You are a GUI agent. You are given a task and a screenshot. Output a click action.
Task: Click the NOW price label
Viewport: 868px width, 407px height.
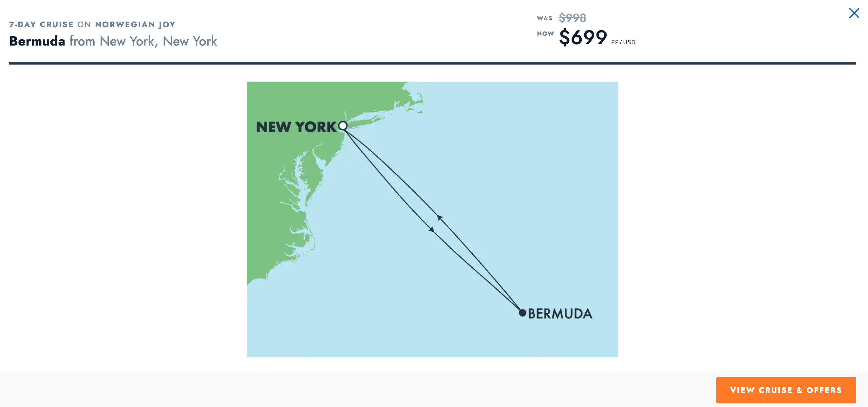point(545,33)
